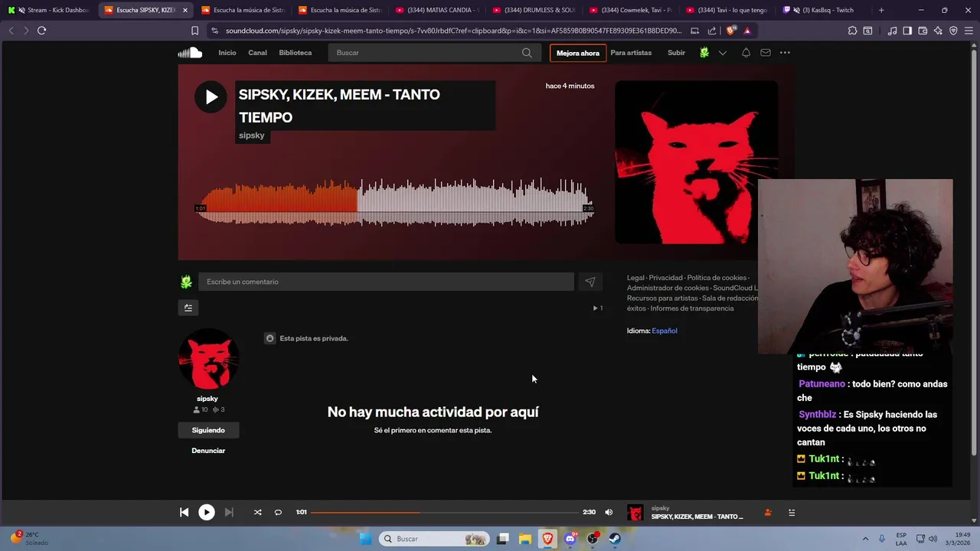Open Biblioteca in SoundCloud nav
The width and height of the screenshot is (980, 551).
pos(296,53)
